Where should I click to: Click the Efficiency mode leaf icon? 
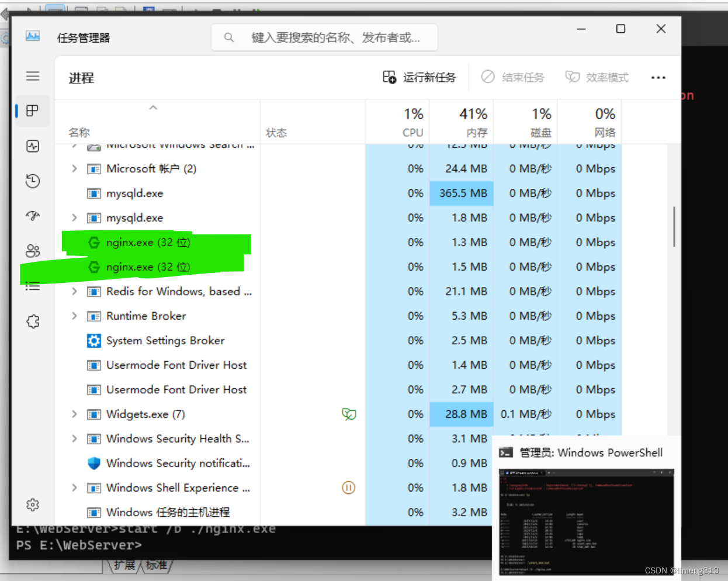[572, 77]
